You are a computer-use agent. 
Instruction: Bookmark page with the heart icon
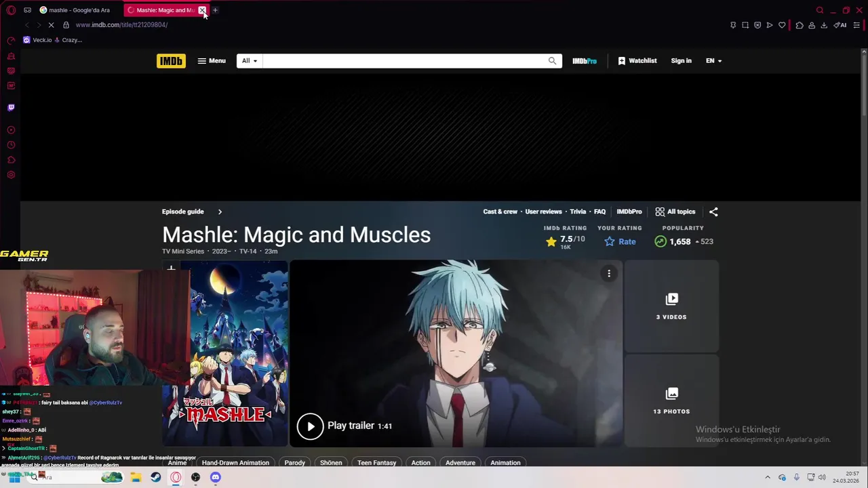782,25
